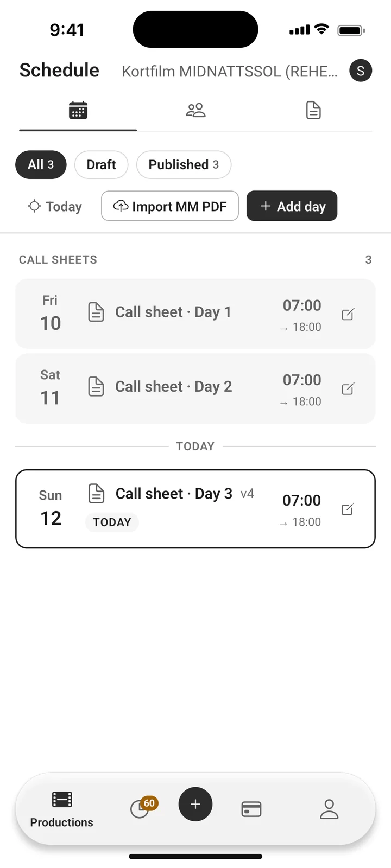Click the Add day button
The image size is (391, 868).
pyautogui.click(x=292, y=206)
